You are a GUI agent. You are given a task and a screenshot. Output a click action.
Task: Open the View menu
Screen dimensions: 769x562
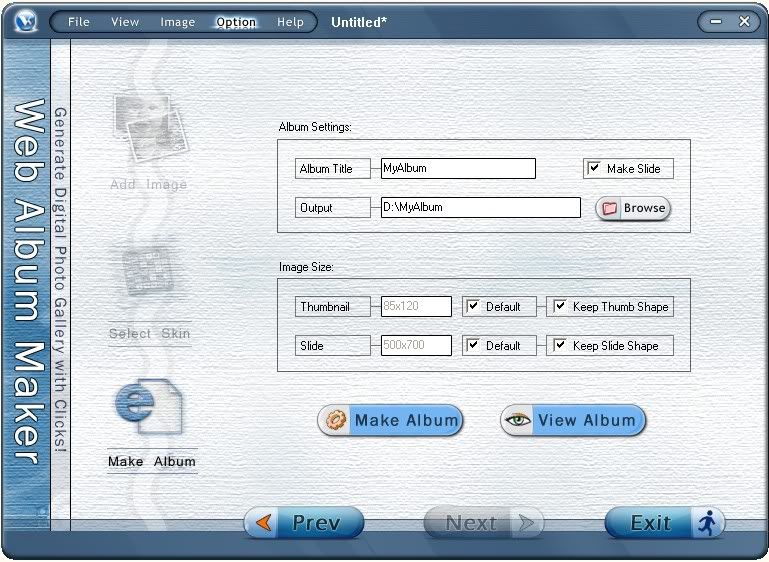[125, 22]
